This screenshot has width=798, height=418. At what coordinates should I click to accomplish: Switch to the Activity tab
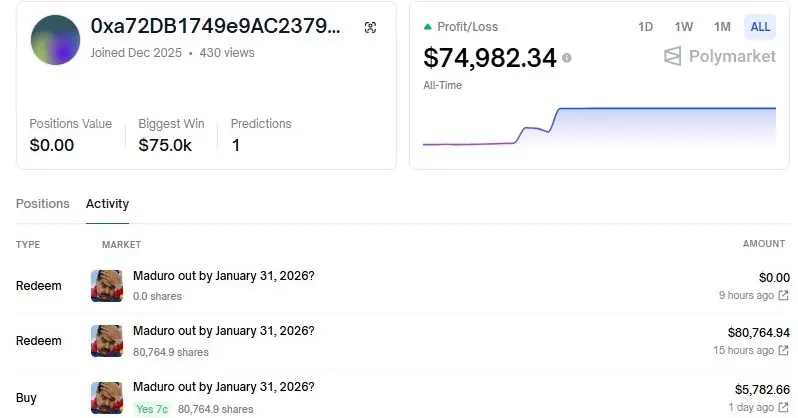click(x=107, y=204)
